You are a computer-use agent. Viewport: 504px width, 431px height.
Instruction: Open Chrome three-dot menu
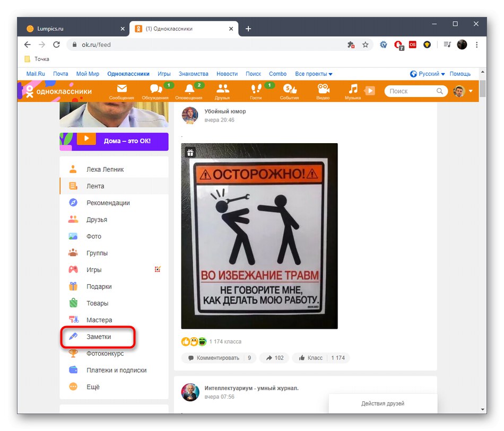(x=477, y=45)
